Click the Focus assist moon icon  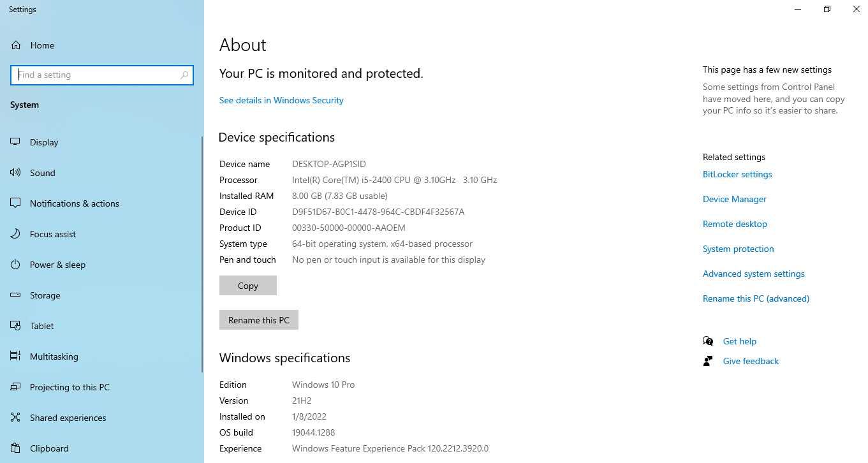(x=15, y=234)
